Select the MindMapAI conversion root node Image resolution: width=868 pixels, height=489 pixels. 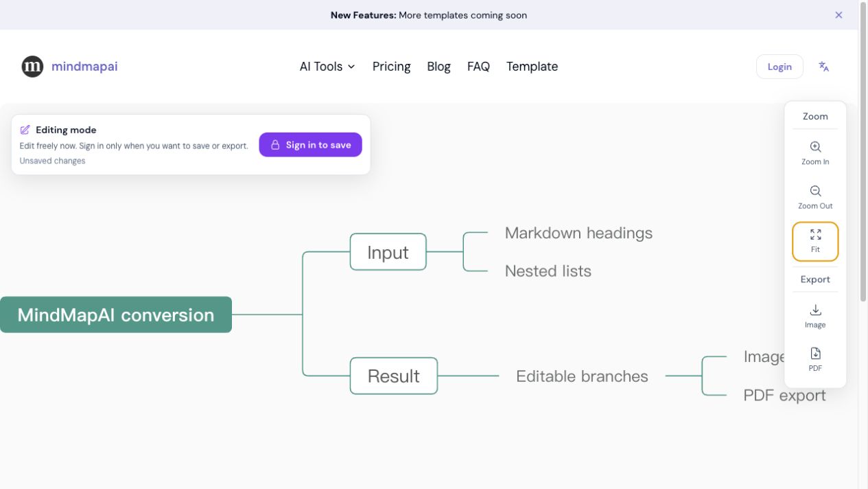click(116, 315)
